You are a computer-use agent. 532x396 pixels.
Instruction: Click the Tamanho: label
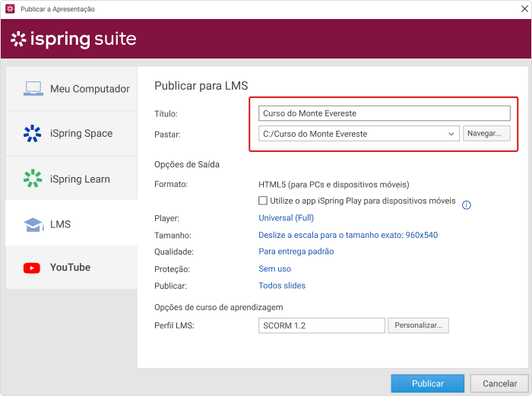[173, 235]
